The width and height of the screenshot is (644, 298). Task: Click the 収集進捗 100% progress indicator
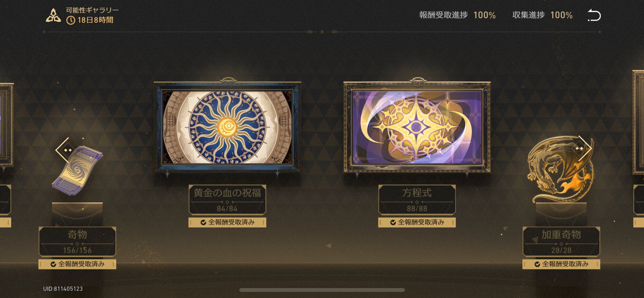coord(542,15)
